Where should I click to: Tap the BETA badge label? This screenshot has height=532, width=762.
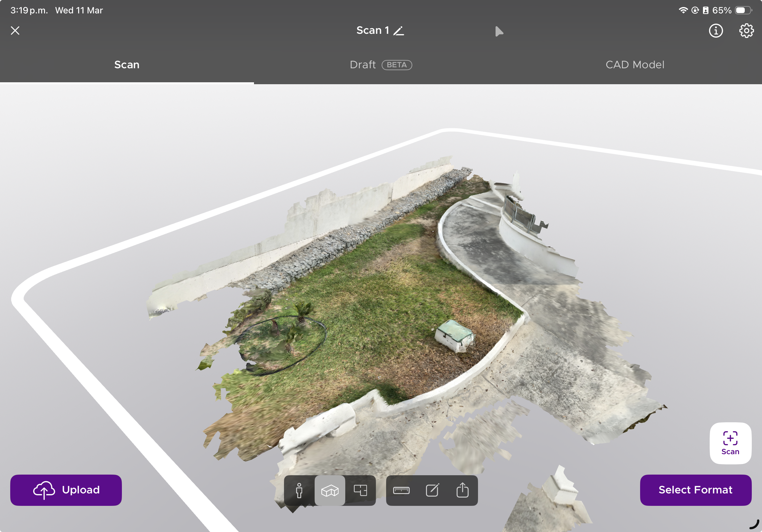click(x=397, y=65)
